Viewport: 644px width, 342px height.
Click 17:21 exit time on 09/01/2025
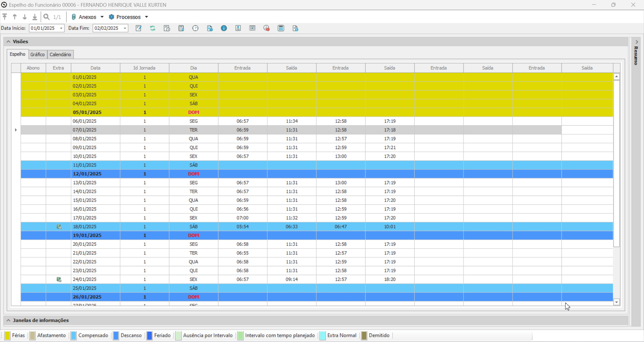click(x=390, y=148)
